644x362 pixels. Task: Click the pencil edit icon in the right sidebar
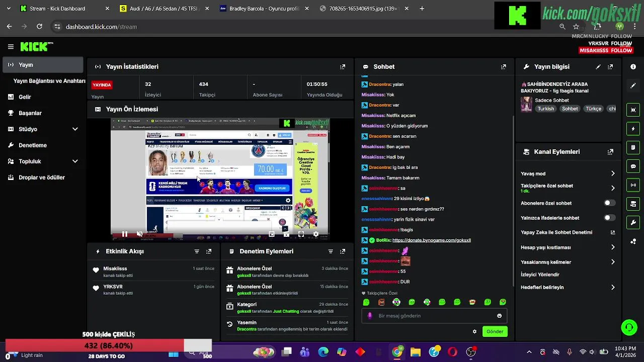633,85
